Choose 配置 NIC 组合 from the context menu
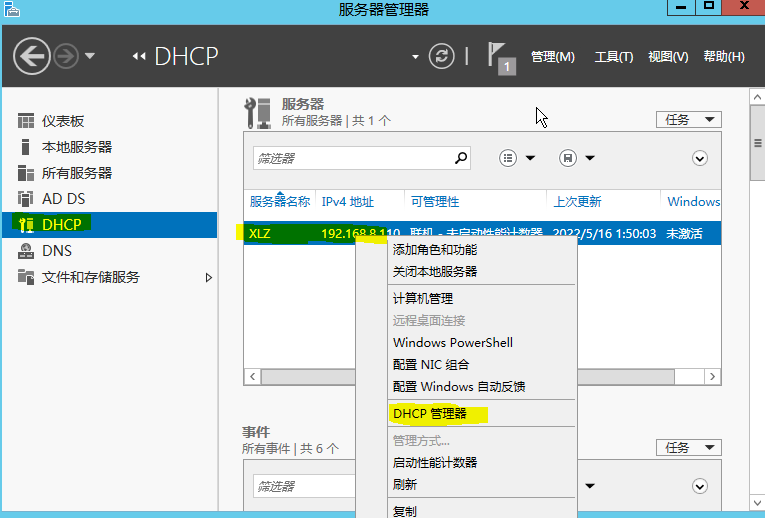The width and height of the screenshot is (765, 518). point(482,364)
